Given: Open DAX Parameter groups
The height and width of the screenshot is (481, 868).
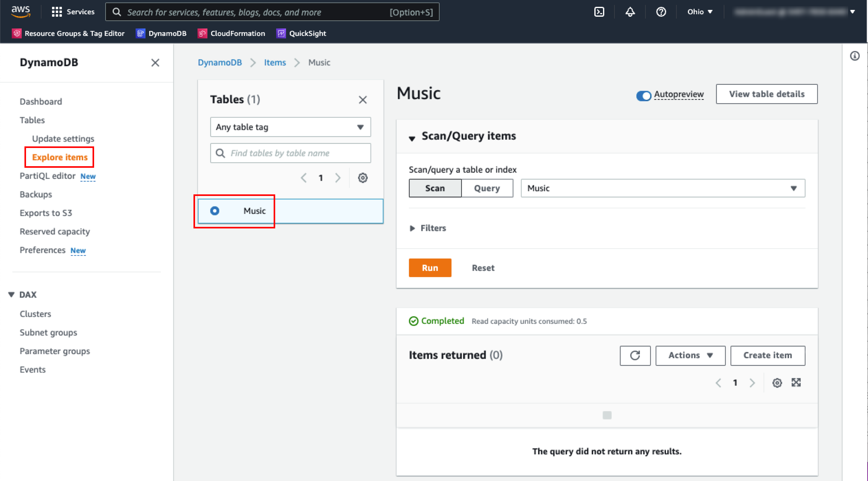Looking at the screenshot, I should [x=54, y=351].
